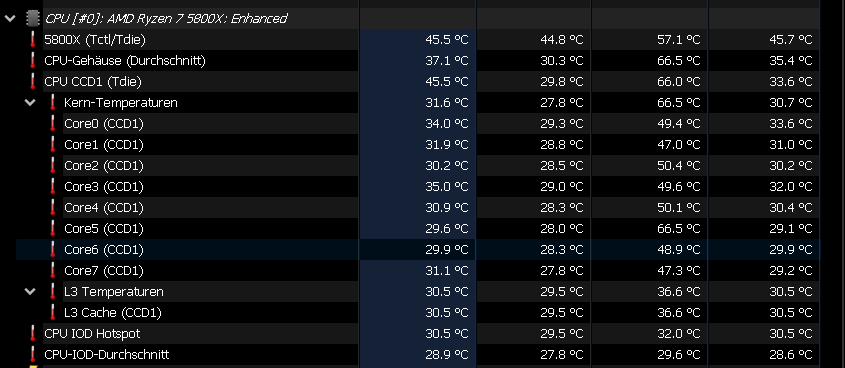Image resolution: width=845 pixels, height=368 pixels.
Task: Click thermometer icon of L3 Temperaturen
Action: [52, 291]
